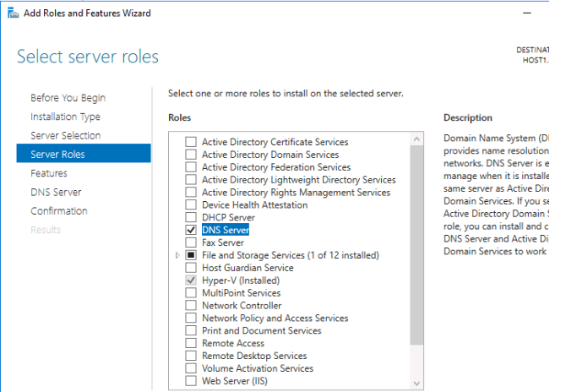Open the Features step
This screenshot has height=392, width=566.
tap(49, 173)
